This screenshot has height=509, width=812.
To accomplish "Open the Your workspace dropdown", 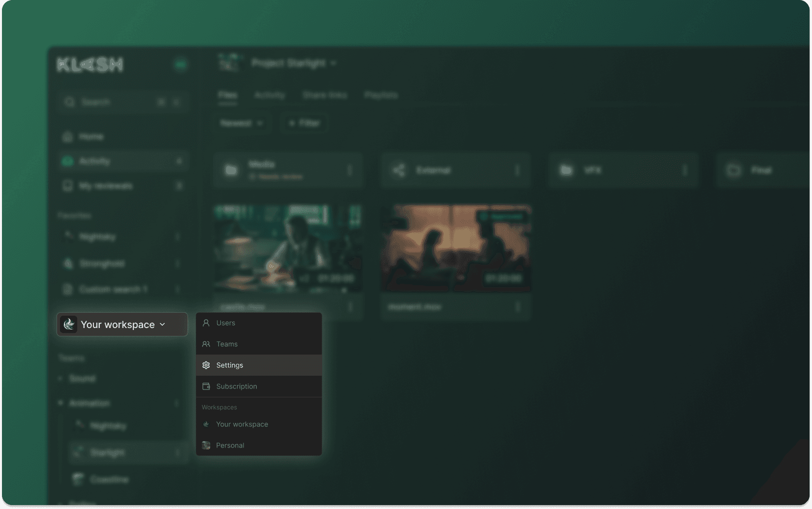I will (x=122, y=325).
